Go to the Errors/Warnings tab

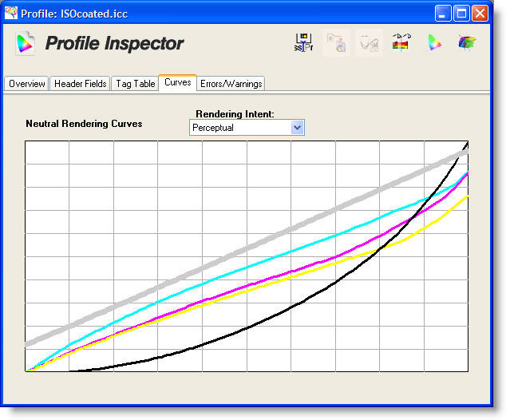[x=231, y=84]
